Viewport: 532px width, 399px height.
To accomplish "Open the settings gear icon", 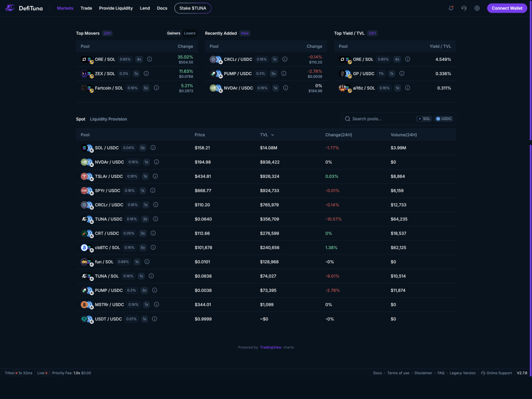I will (477, 8).
